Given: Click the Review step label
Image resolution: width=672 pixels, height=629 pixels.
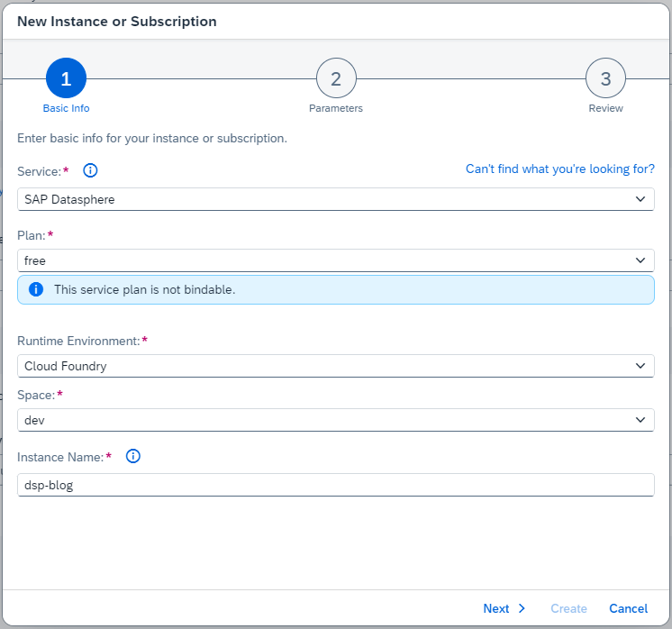Looking at the screenshot, I should pos(605,108).
